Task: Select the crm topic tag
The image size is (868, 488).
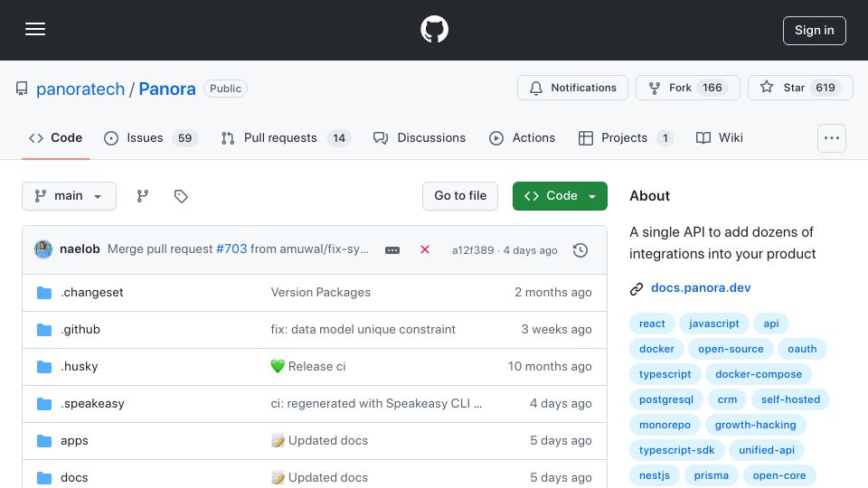Action: click(x=727, y=399)
